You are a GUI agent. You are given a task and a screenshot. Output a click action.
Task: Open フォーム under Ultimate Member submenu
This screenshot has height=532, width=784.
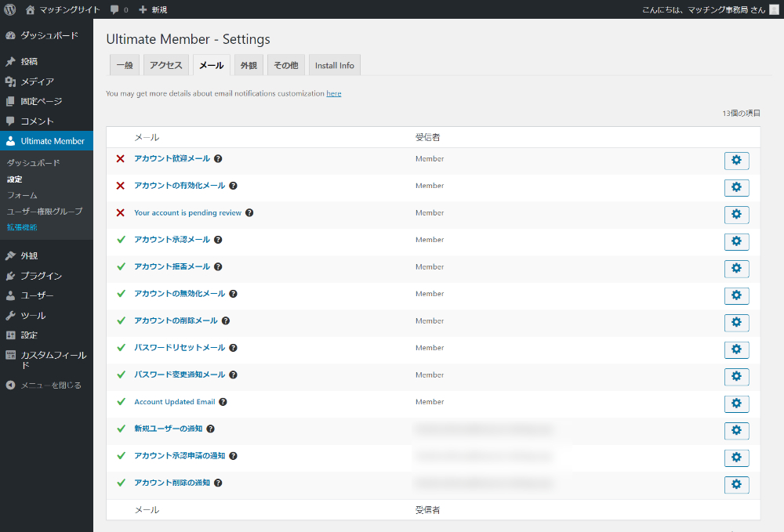coord(22,195)
